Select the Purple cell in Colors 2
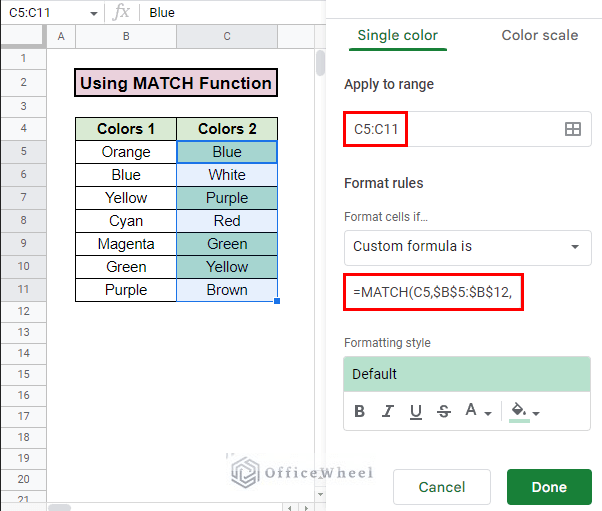 227,198
